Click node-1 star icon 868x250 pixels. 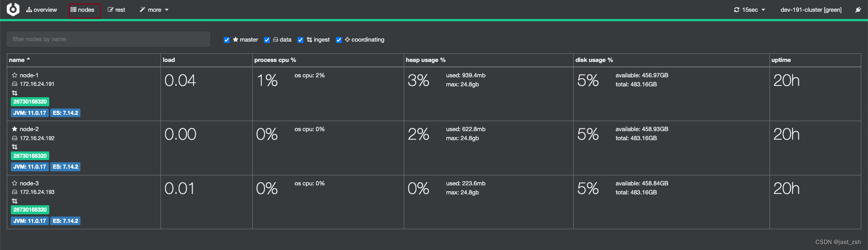click(14, 75)
